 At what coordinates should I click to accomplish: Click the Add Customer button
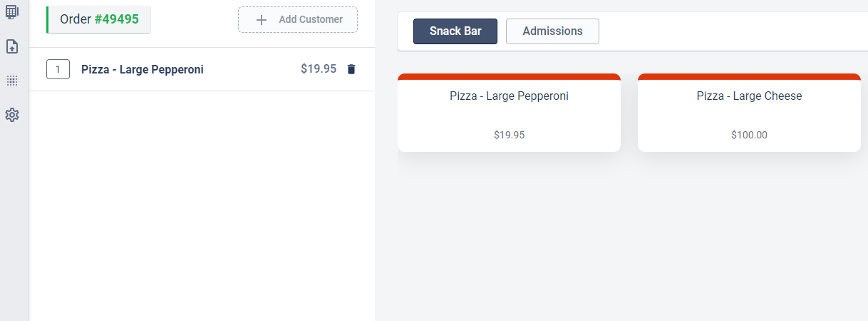click(x=298, y=20)
